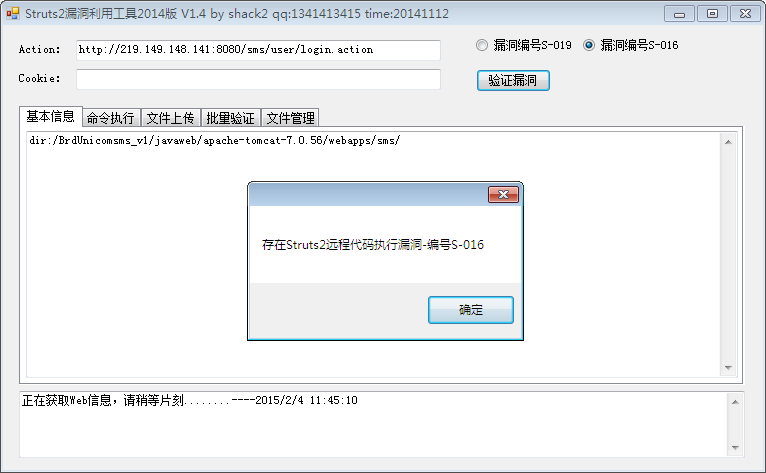Viewport: 766px width, 473px height.
Task: Click log panel scrollbar down arrow
Action: click(735, 448)
